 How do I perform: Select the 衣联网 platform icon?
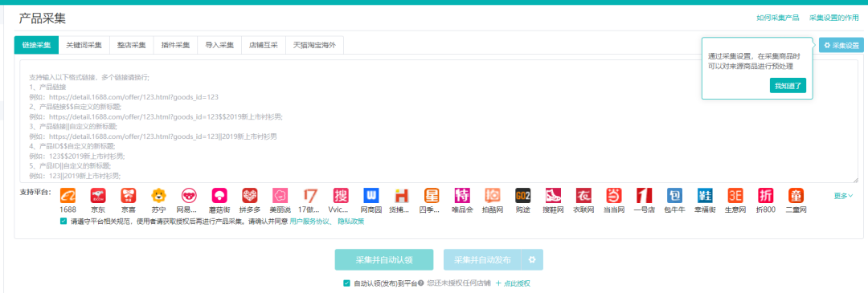[x=583, y=196]
